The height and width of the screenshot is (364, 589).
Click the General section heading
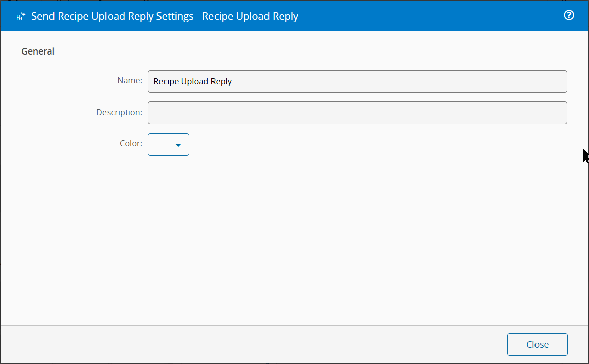38,51
